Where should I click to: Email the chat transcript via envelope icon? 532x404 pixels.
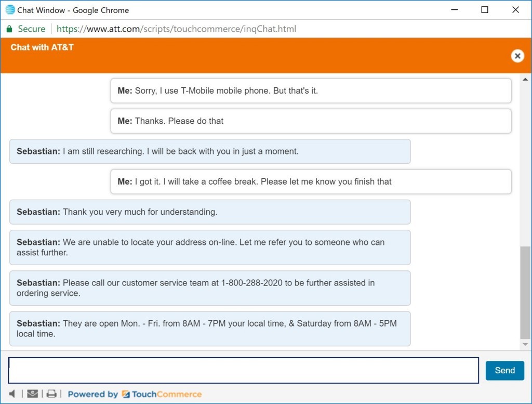[x=33, y=394]
